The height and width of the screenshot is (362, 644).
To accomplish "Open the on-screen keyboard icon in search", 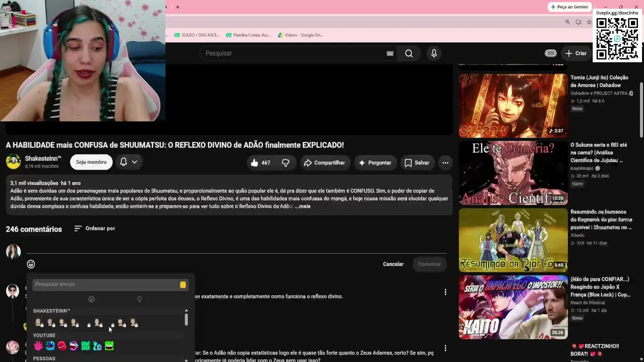I will click(x=390, y=53).
